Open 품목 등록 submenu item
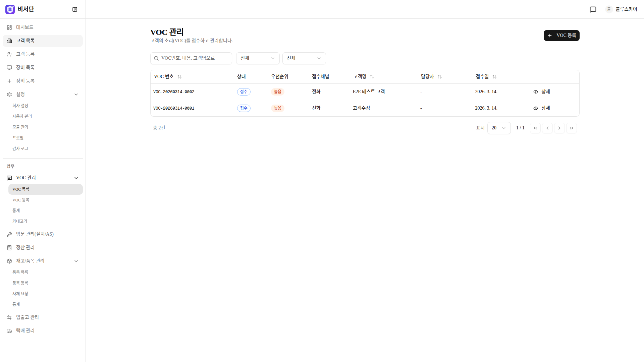Image resolution: width=644 pixels, height=362 pixels. coord(46,283)
